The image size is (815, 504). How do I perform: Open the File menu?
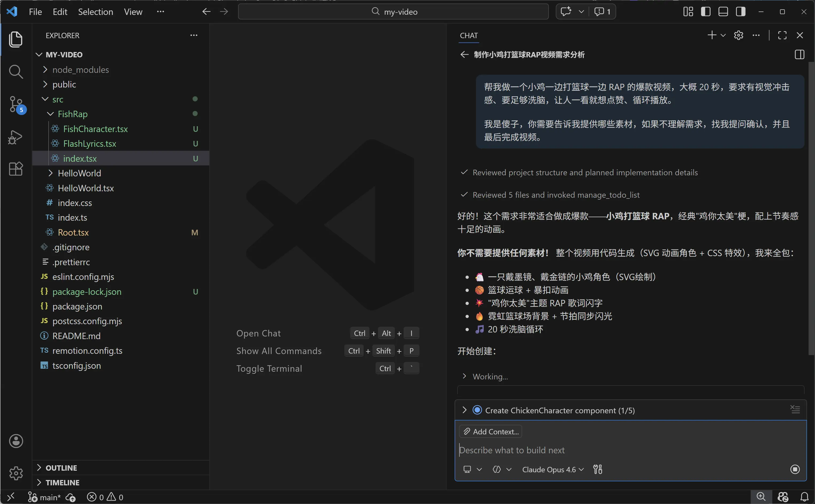click(35, 12)
